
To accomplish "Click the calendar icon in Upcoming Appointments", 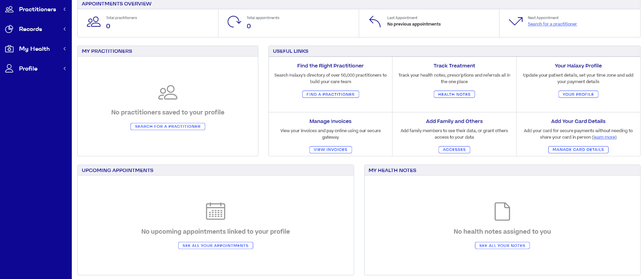I will [215, 211].
